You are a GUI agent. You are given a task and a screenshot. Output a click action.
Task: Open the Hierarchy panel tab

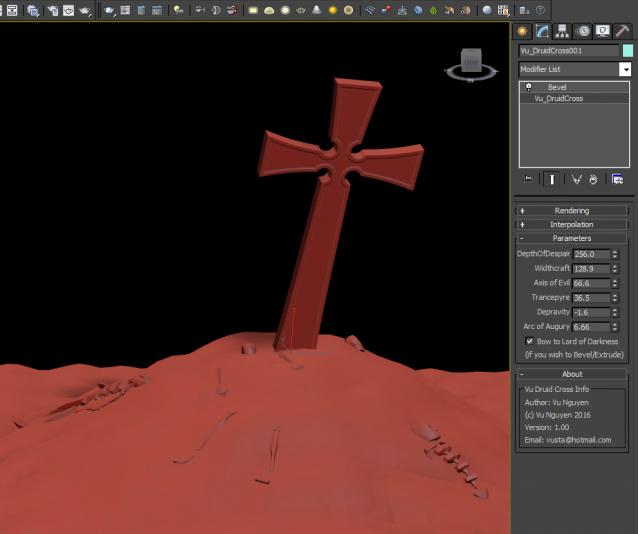tap(562, 31)
